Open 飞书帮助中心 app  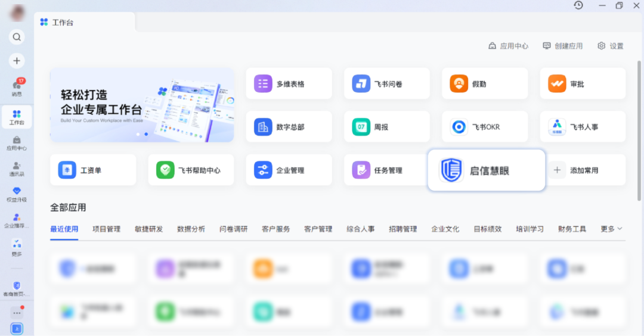pyautogui.click(x=191, y=170)
